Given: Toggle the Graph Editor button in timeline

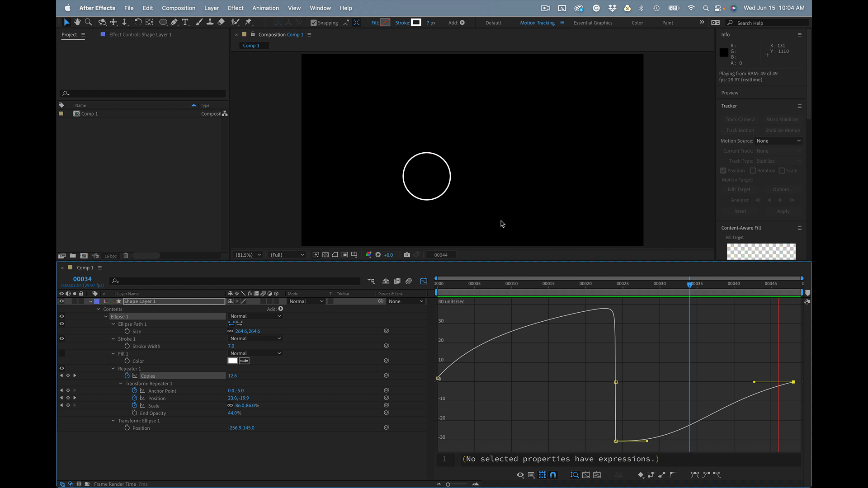Looking at the screenshot, I should point(424,281).
